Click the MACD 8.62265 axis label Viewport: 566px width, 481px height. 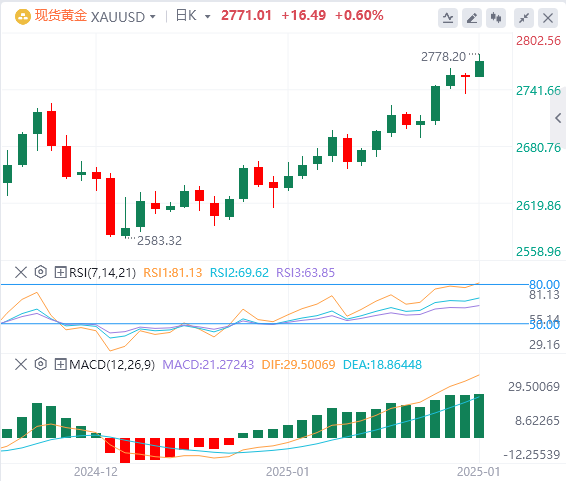537,421
